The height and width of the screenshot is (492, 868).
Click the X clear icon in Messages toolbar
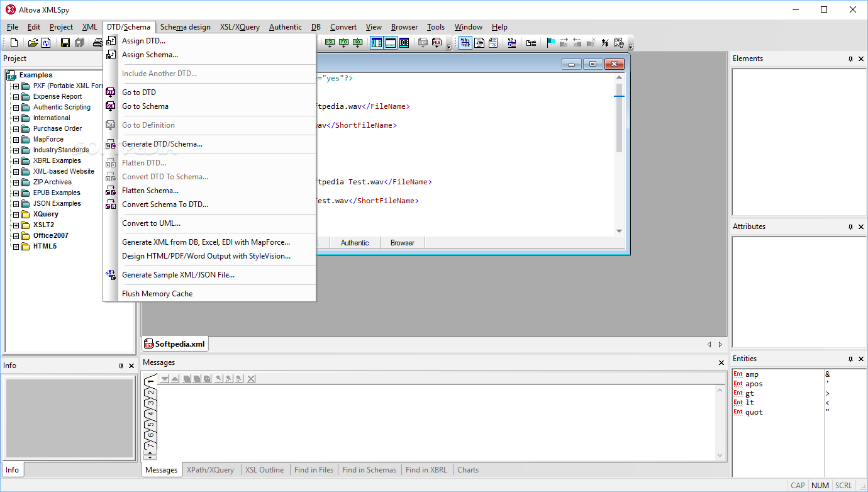(251, 379)
